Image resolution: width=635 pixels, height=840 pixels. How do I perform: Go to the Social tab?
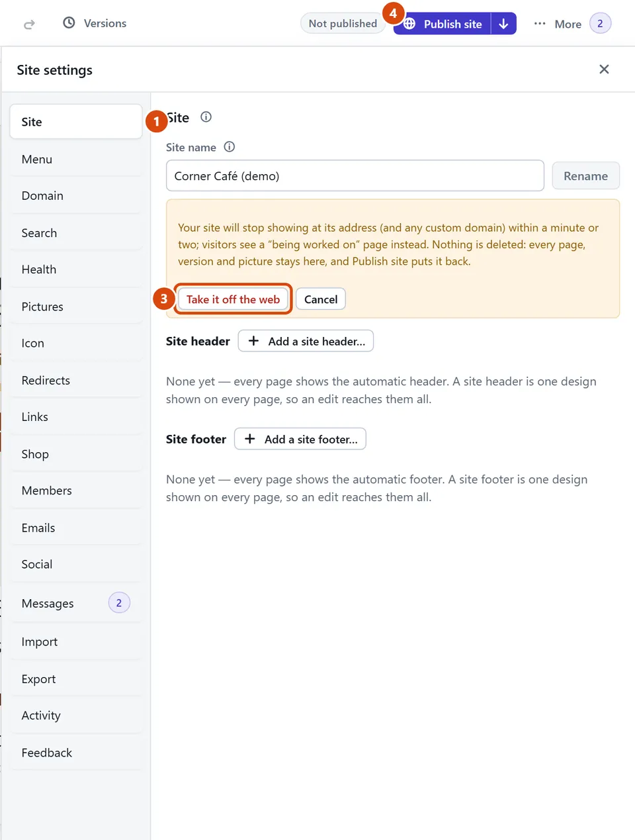coord(76,564)
